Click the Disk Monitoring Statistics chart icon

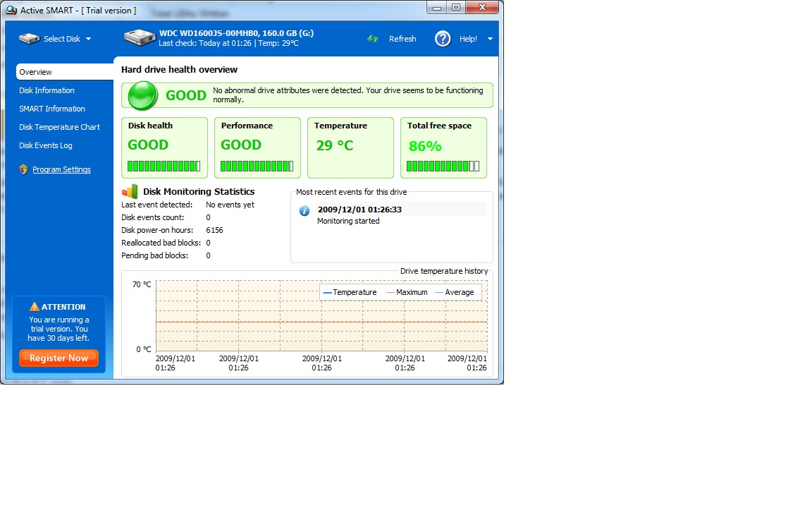[x=130, y=191]
